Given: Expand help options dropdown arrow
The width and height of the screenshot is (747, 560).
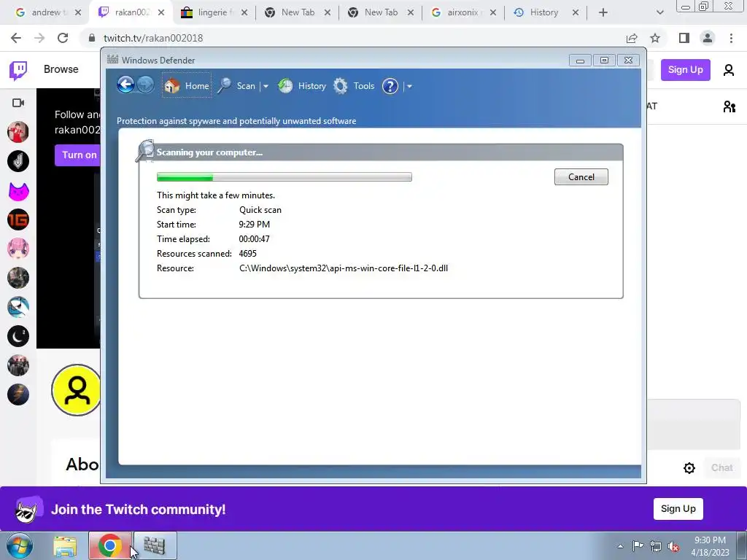Looking at the screenshot, I should [x=409, y=86].
